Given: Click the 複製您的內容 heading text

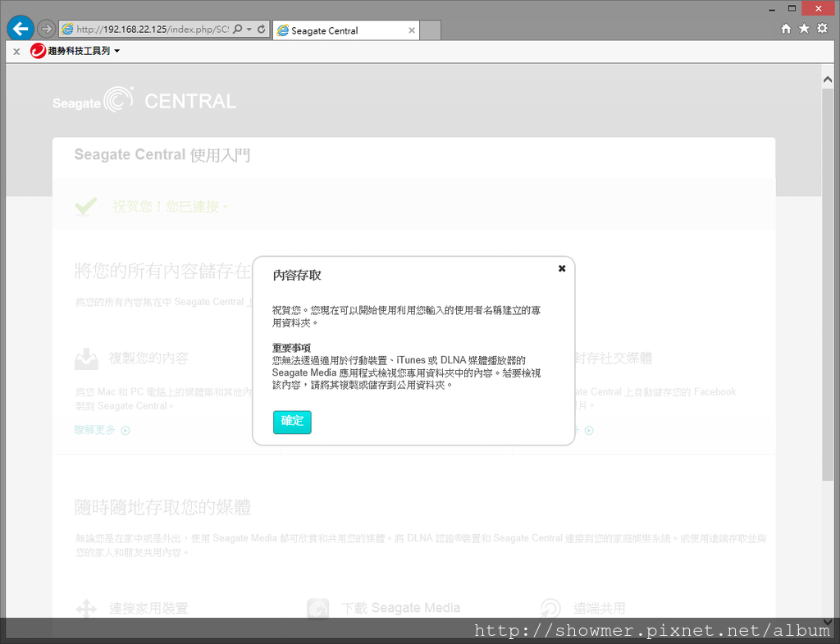Looking at the screenshot, I should tap(149, 358).
